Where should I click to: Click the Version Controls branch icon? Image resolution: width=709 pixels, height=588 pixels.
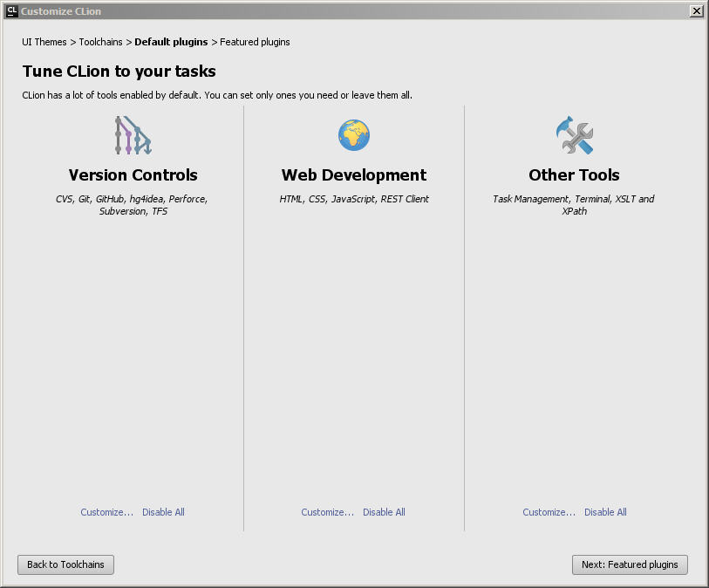pos(133,134)
